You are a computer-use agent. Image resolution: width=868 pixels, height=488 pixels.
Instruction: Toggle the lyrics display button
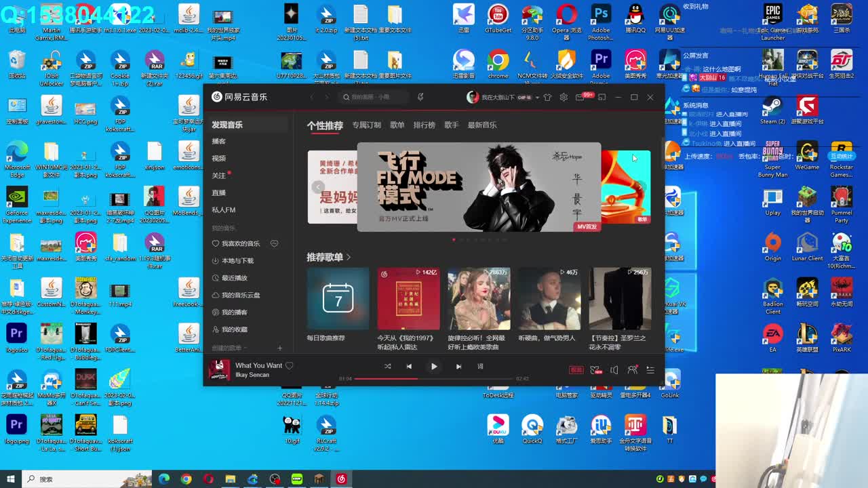click(x=480, y=367)
